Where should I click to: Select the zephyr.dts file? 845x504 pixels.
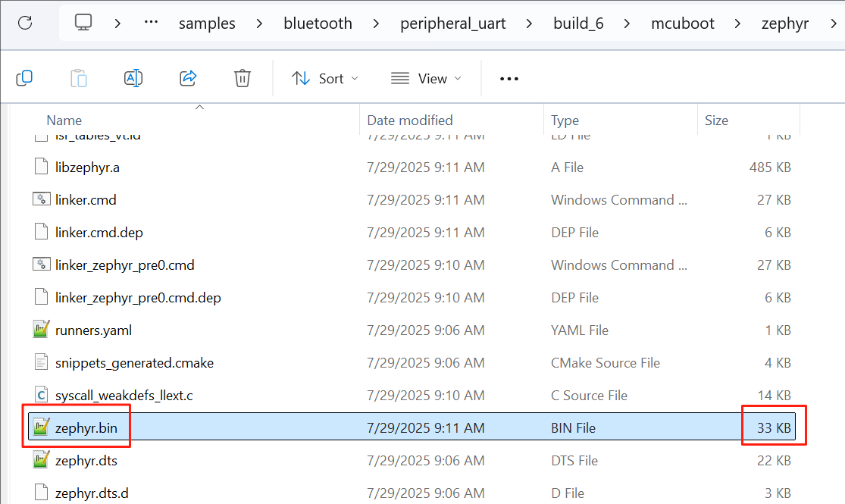click(x=86, y=461)
